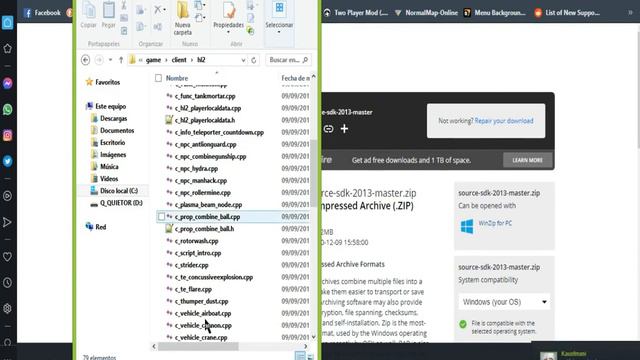Select c_npc_hydra.cpp
The height and width of the screenshot is (360, 640).
(196, 169)
